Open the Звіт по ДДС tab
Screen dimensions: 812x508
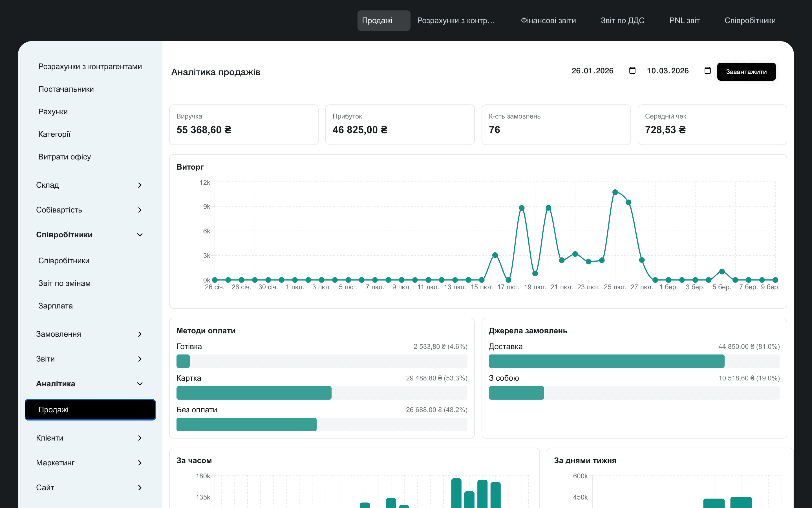(x=623, y=21)
